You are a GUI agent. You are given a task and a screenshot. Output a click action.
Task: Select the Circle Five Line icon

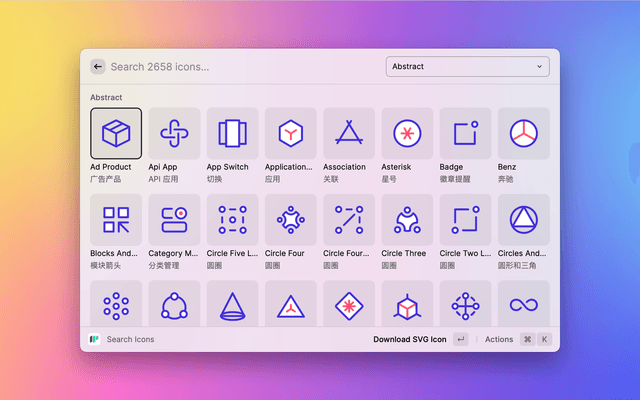[232, 219]
